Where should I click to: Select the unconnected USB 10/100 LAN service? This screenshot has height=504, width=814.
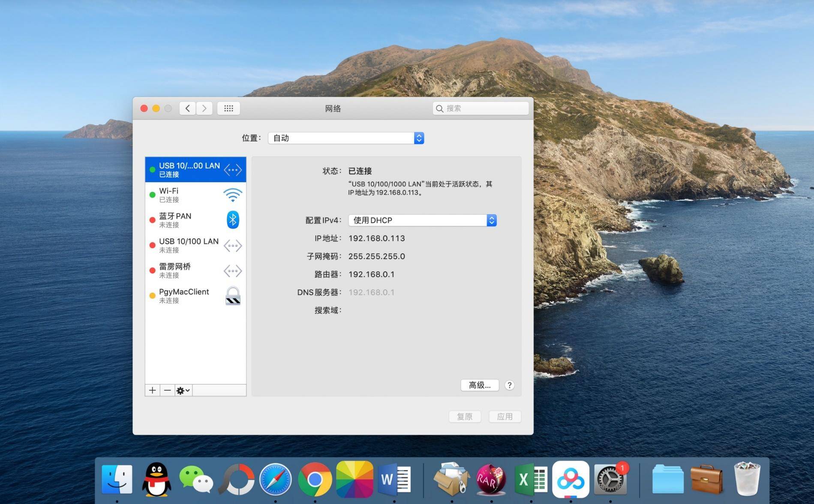pos(189,245)
